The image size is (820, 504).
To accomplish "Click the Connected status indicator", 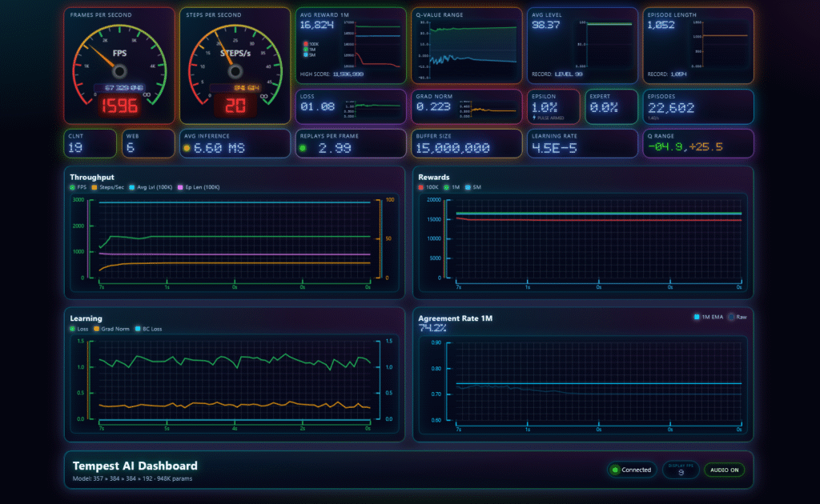I will 631,470.
